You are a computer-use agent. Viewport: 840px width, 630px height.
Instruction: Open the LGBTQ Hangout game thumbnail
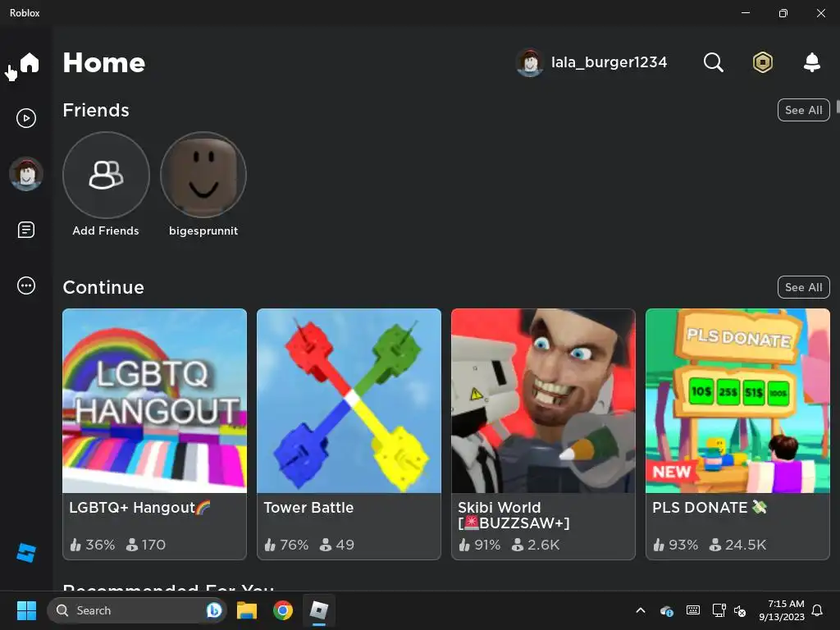point(155,400)
